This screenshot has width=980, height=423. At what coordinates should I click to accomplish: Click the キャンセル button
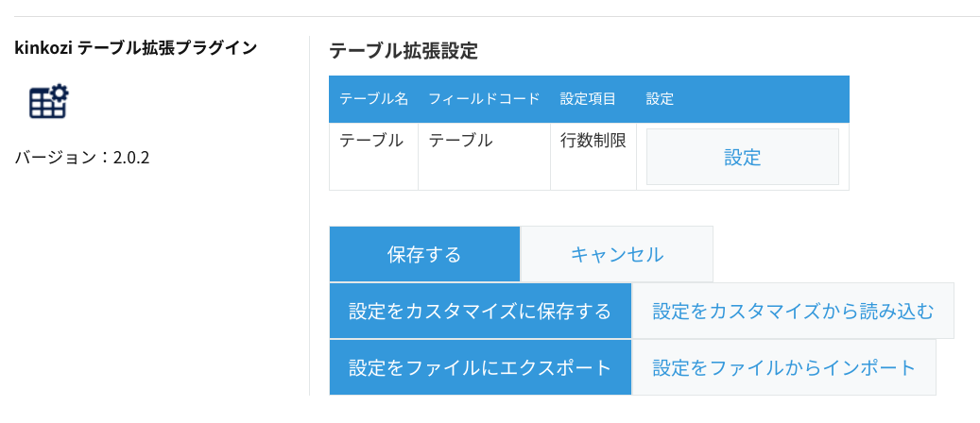617,254
